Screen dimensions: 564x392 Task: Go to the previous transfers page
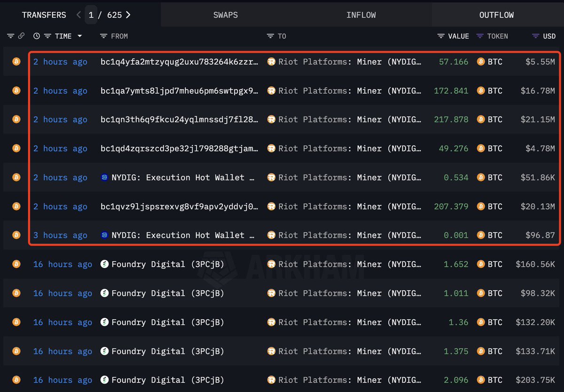(x=78, y=15)
